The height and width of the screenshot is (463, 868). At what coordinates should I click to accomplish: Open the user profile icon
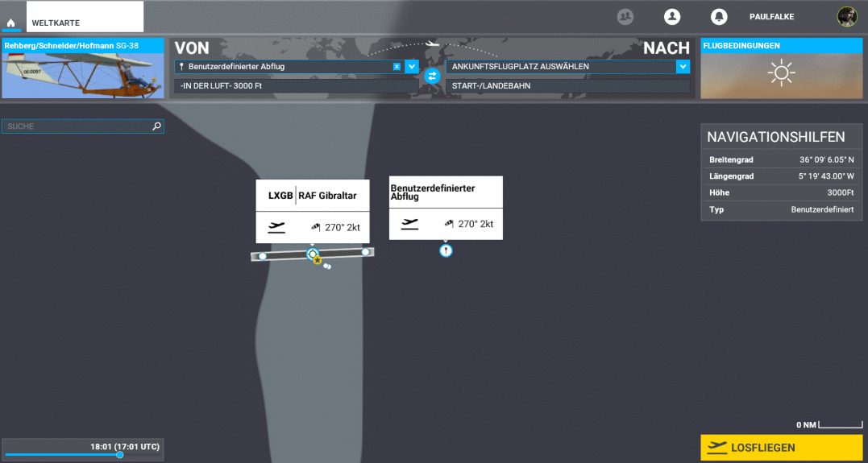[671, 17]
